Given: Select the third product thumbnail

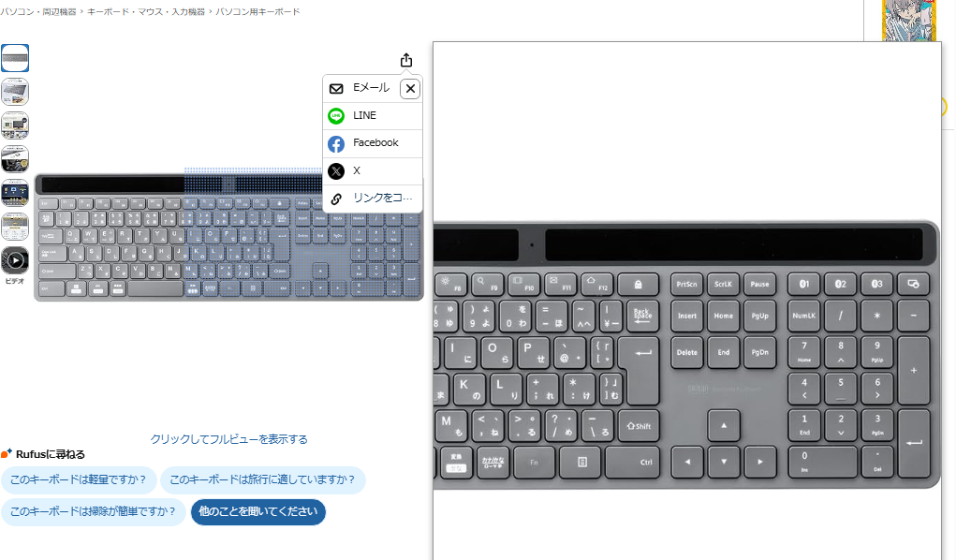Looking at the screenshot, I should click(15, 125).
